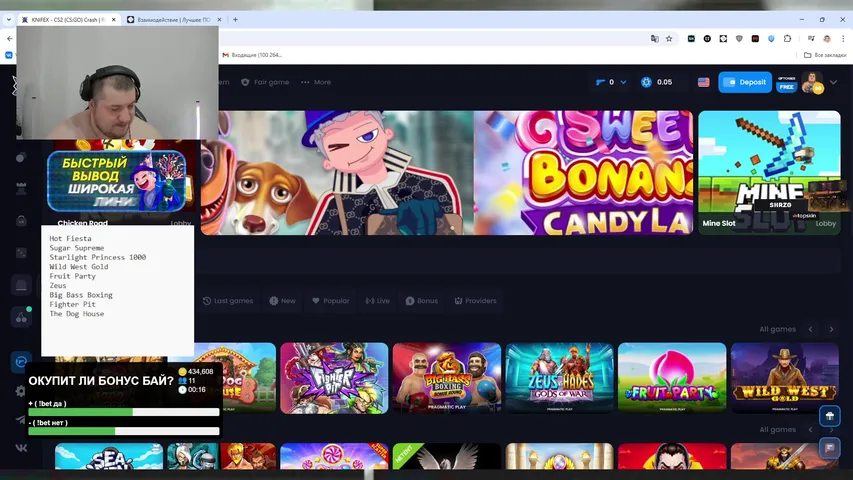Open the More menu

pyautogui.click(x=316, y=82)
